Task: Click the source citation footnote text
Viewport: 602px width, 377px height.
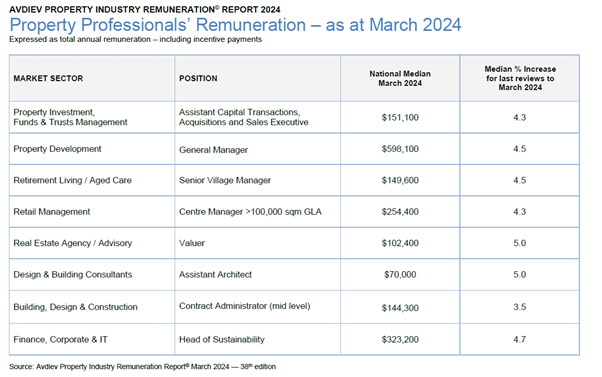Action: 142,367
